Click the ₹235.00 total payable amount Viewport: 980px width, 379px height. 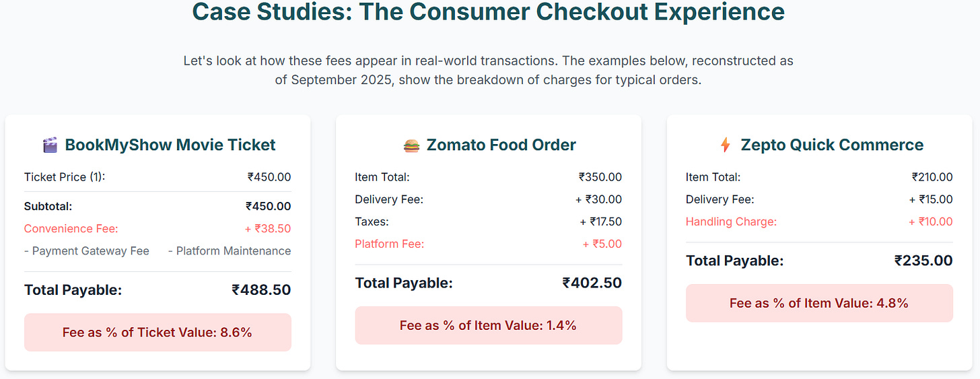point(923,261)
